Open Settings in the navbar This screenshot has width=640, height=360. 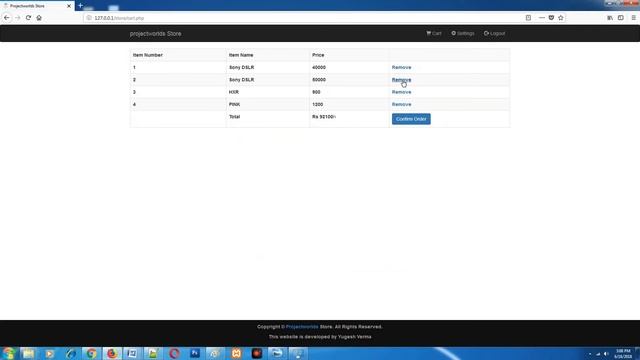pyautogui.click(x=463, y=33)
